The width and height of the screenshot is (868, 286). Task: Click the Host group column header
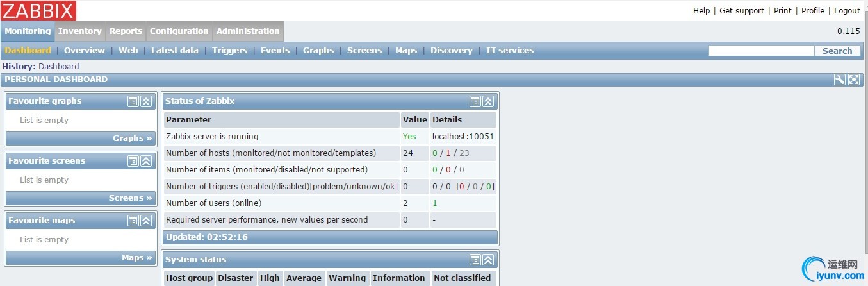189,278
